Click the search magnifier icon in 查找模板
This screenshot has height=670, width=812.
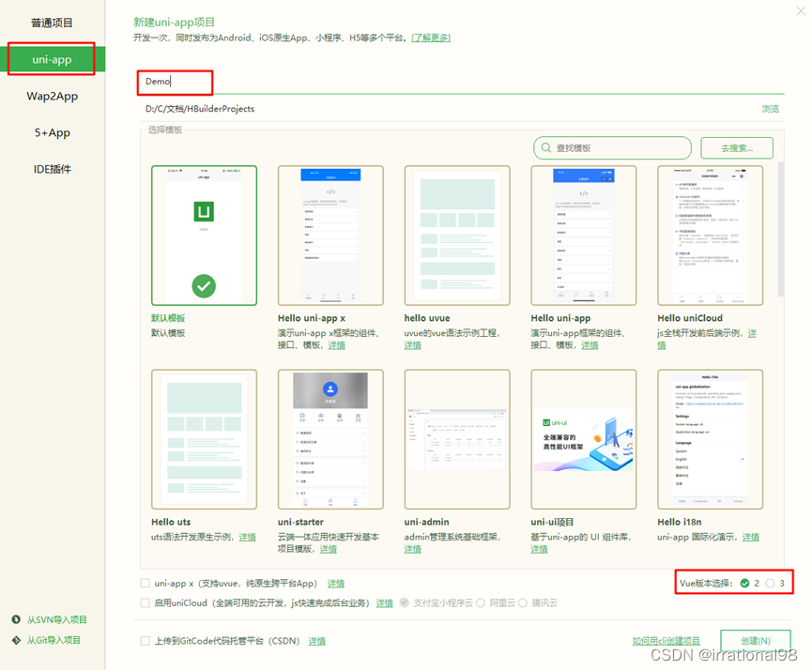pos(545,148)
